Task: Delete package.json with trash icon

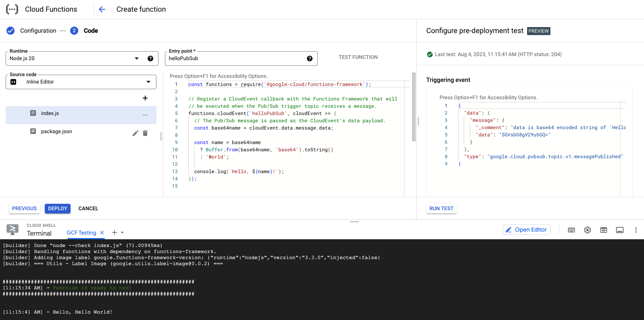Action: (x=145, y=133)
